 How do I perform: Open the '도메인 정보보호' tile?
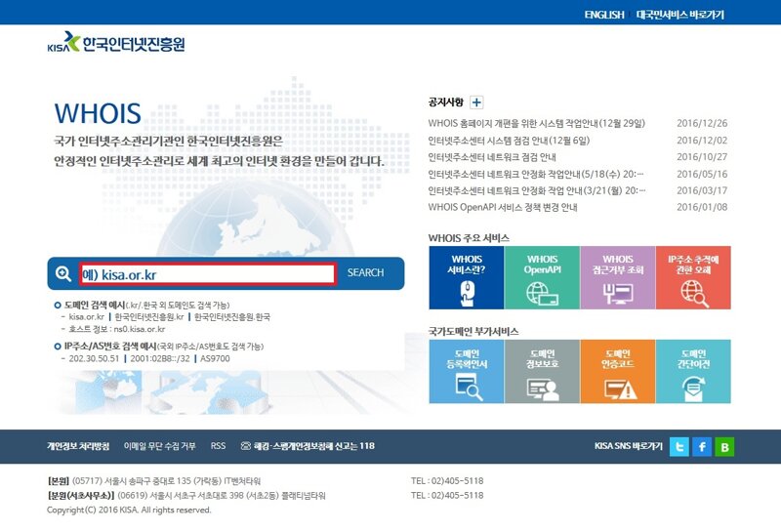pos(542,372)
